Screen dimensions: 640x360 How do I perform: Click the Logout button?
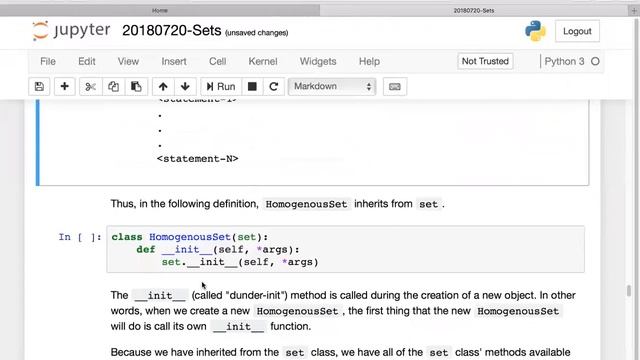pos(577,31)
